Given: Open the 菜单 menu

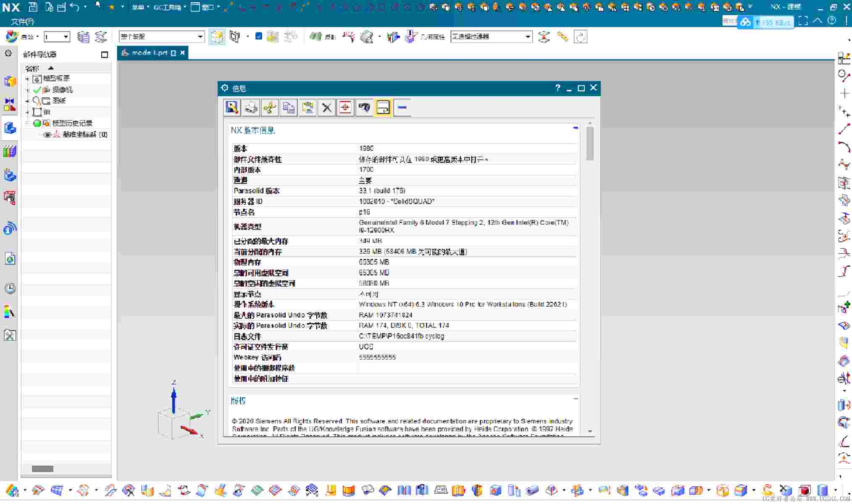Looking at the screenshot, I should (x=140, y=7).
